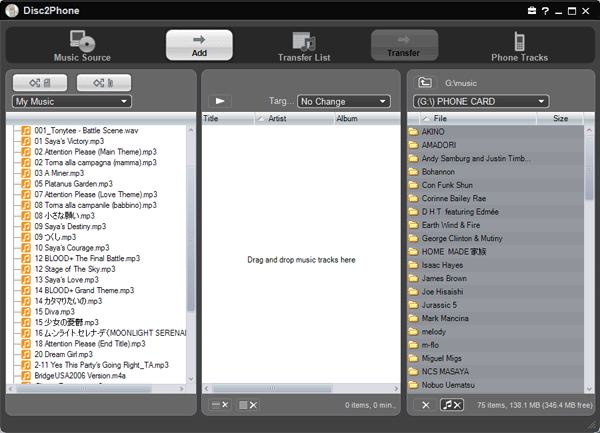600x433 pixels.
Task: Go up one folder level on phone card
Action: click(x=425, y=83)
